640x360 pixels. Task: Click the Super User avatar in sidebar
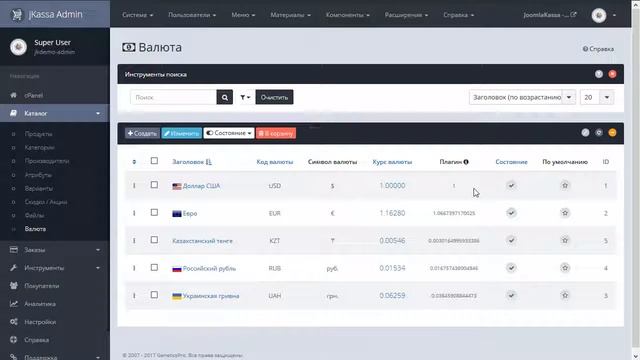pyautogui.click(x=18, y=47)
